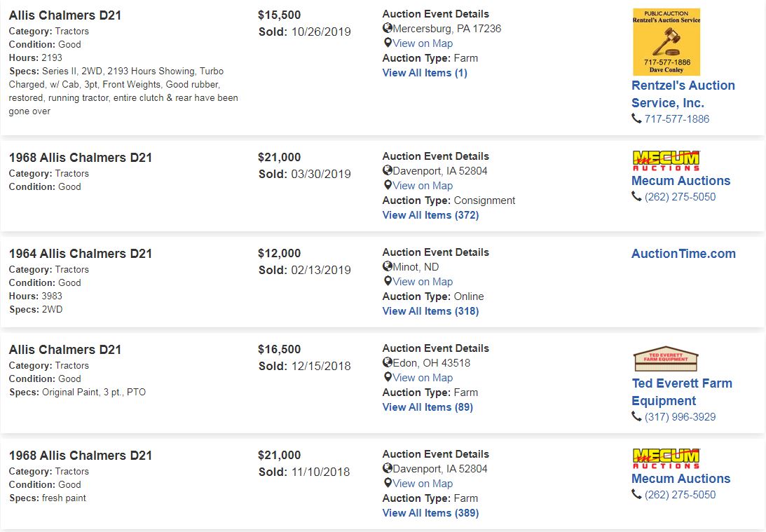Click the map pin icon under Minot, ND

pyautogui.click(x=388, y=281)
